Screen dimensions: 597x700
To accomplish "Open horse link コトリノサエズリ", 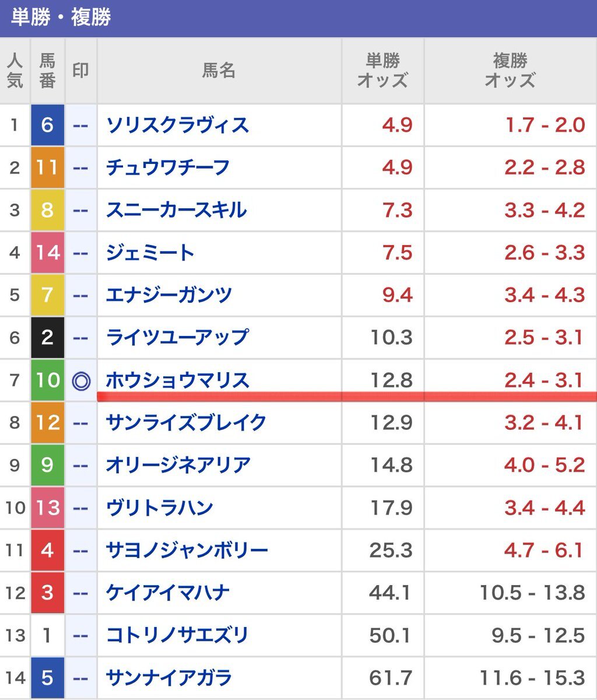I will pos(177,635).
